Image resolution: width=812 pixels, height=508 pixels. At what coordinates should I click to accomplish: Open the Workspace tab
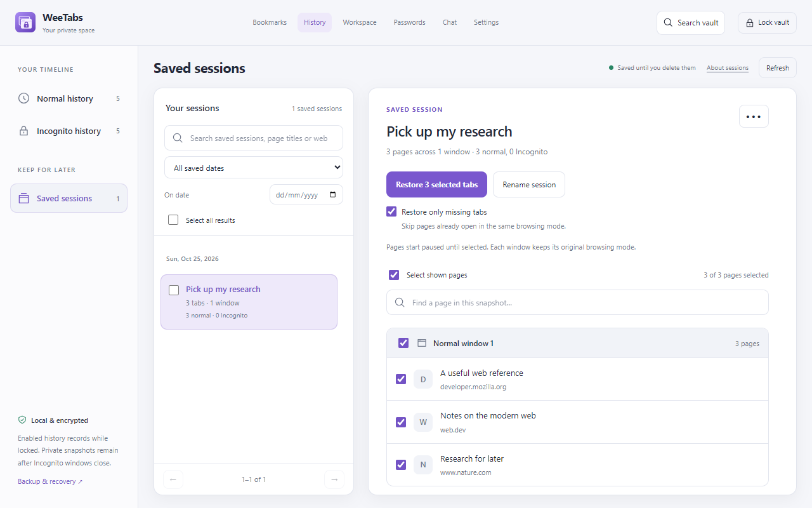point(360,22)
